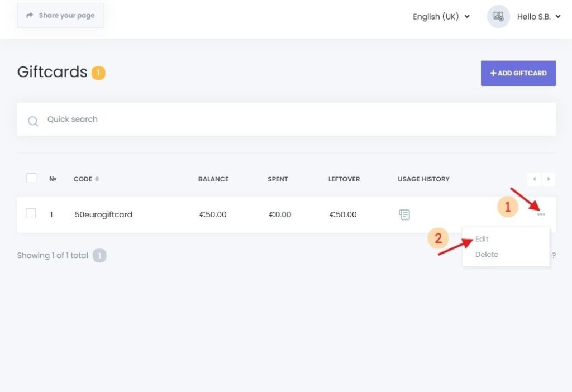Screen dimensions: 572x392
Task: Click the CODE column sort arrows
Action: point(96,179)
